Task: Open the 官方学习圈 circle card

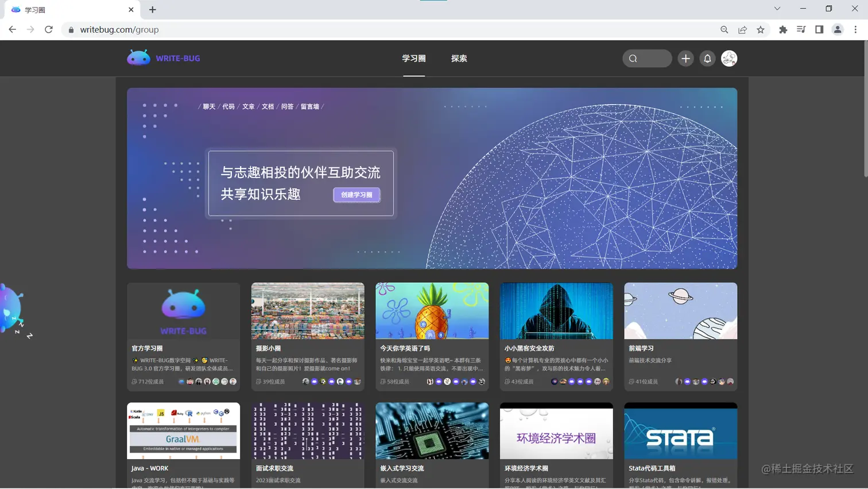Action: (x=183, y=337)
